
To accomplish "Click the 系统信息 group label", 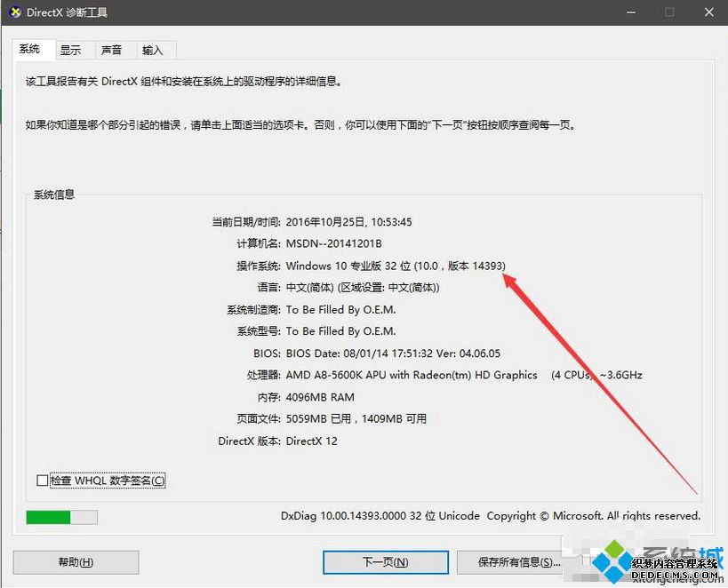I will coord(54,195).
